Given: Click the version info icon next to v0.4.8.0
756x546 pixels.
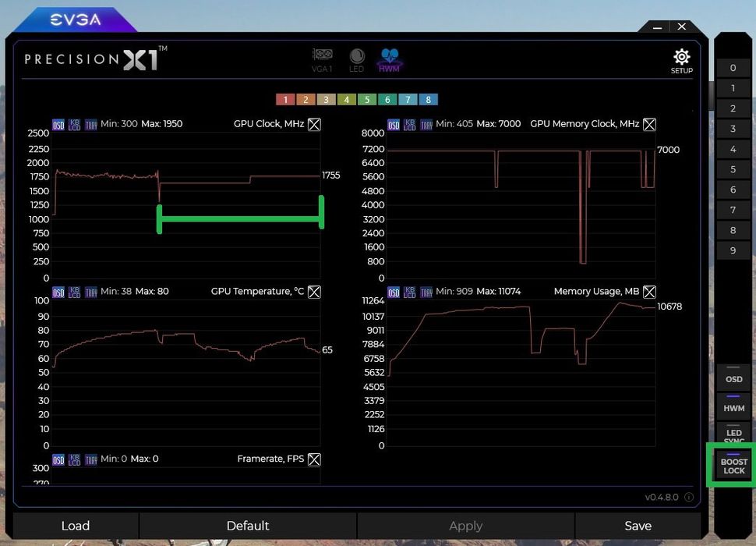Looking at the screenshot, I should coord(689,497).
